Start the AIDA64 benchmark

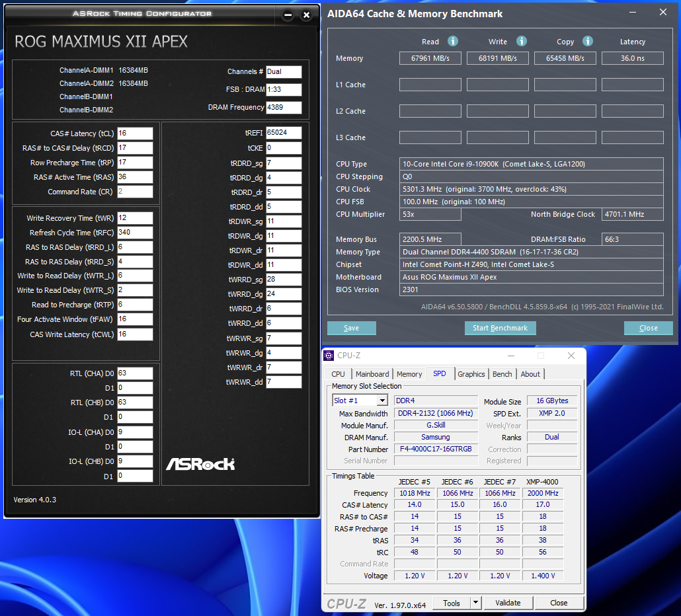point(501,328)
